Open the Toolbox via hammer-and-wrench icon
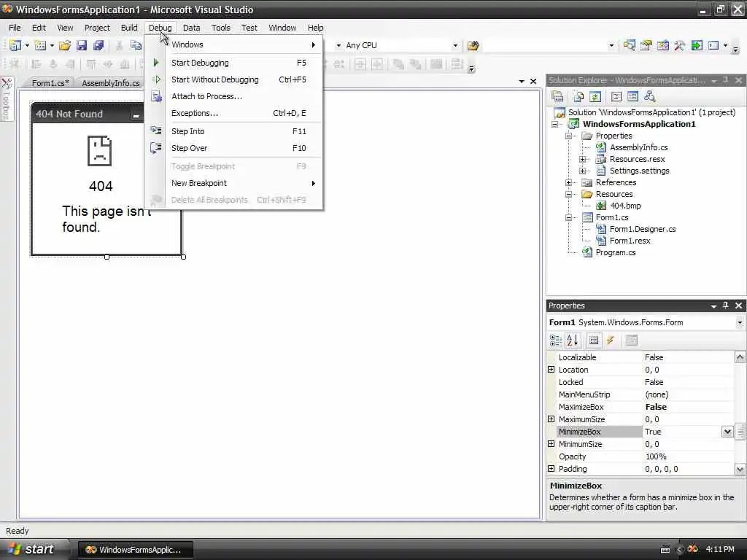Viewport: 747px width, 560px height. [679, 45]
